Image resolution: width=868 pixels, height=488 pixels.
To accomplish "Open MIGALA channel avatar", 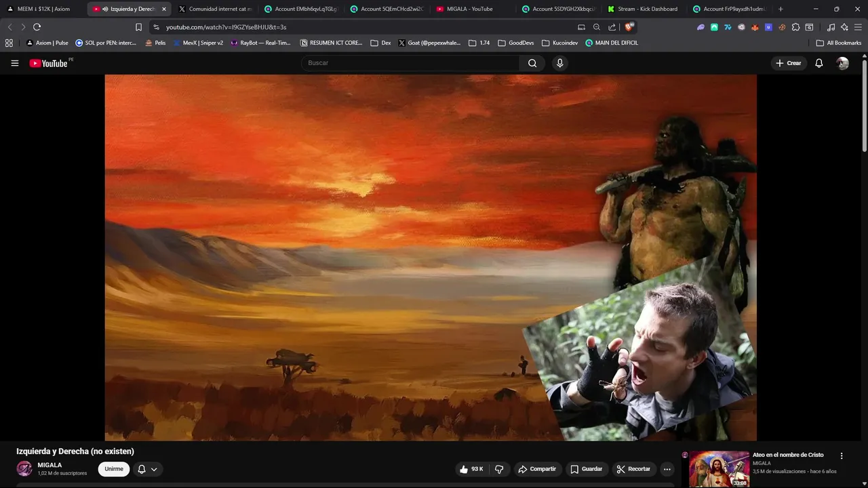I will tap(24, 469).
